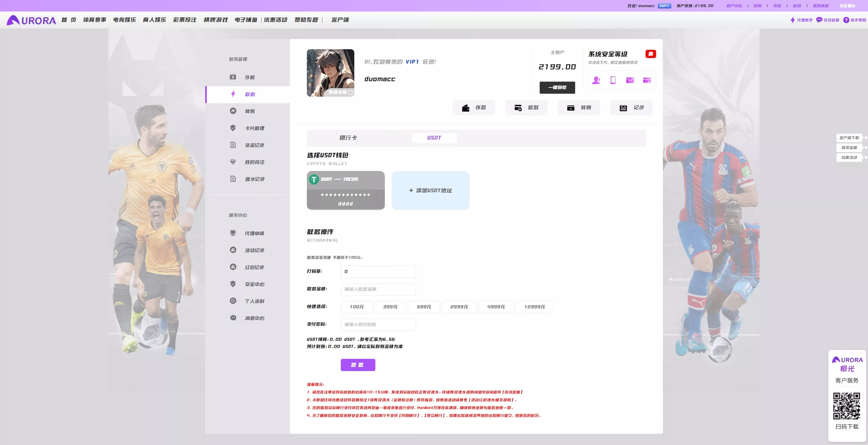Click the user profile security icon
This screenshot has height=445, width=868.
coord(596,80)
